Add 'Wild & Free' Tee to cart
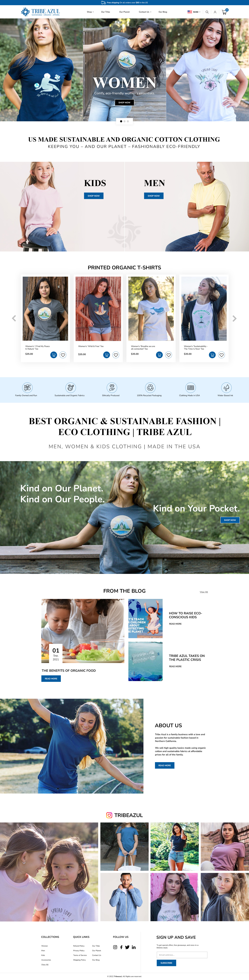This screenshot has height=980, width=249. (x=106, y=355)
